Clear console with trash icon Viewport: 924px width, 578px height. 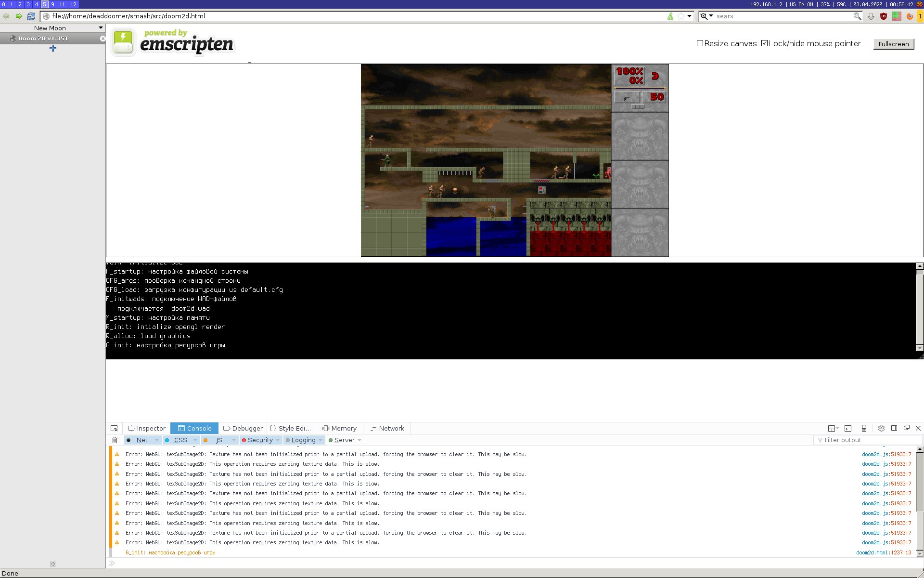pyautogui.click(x=115, y=440)
